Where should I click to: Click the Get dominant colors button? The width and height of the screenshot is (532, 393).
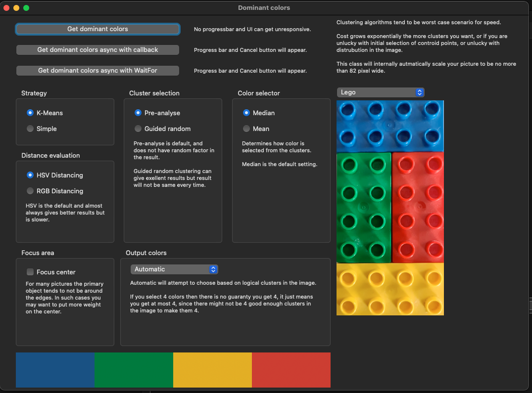pyautogui.click(x=97, y=29)
